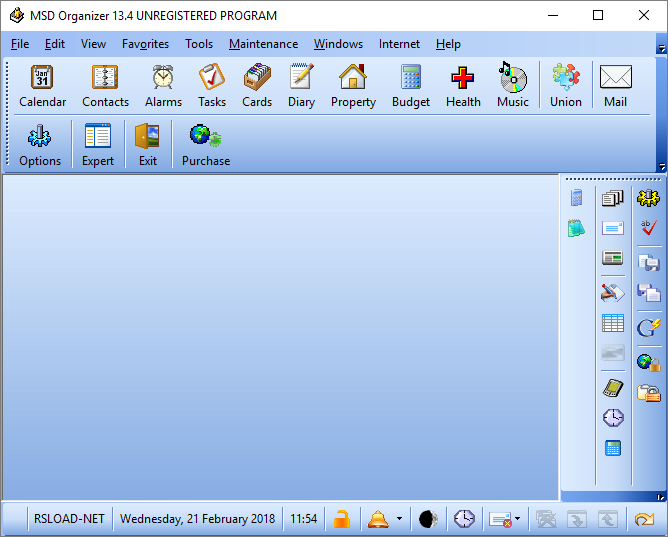
Task: Click the envelope letter icon in side toolbar
Action: pos(613,228)
